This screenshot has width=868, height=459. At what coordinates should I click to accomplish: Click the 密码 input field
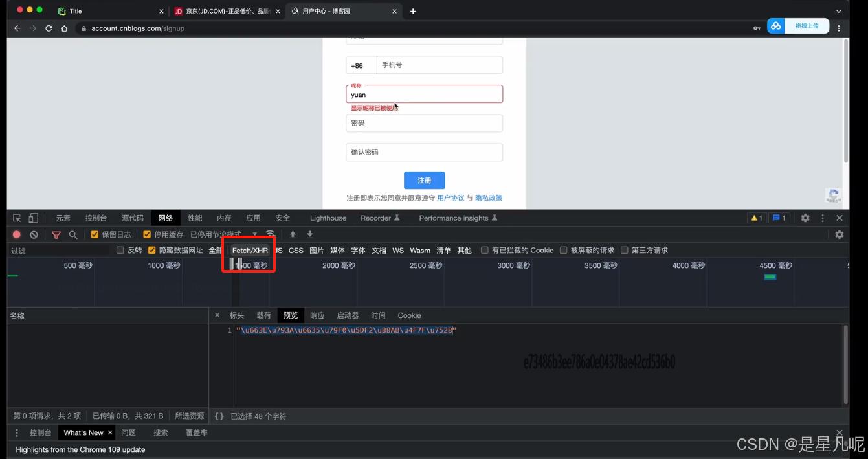[425, 123]
